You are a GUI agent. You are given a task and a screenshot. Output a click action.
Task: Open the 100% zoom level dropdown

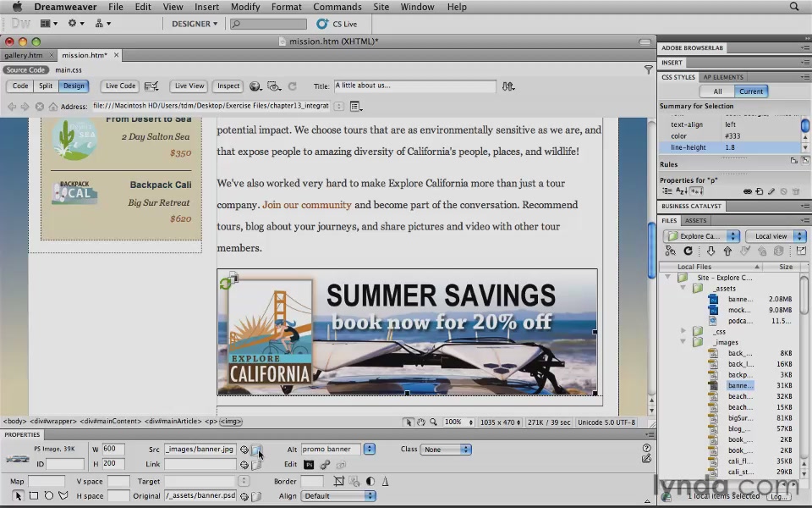(x=458, y=422)
